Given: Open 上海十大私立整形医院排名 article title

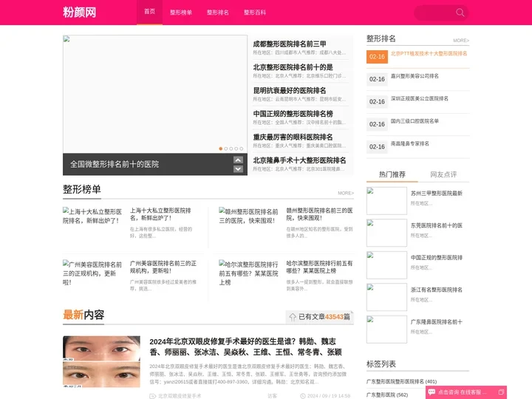Looking at the screenshot, I should [x=160, y=214].
